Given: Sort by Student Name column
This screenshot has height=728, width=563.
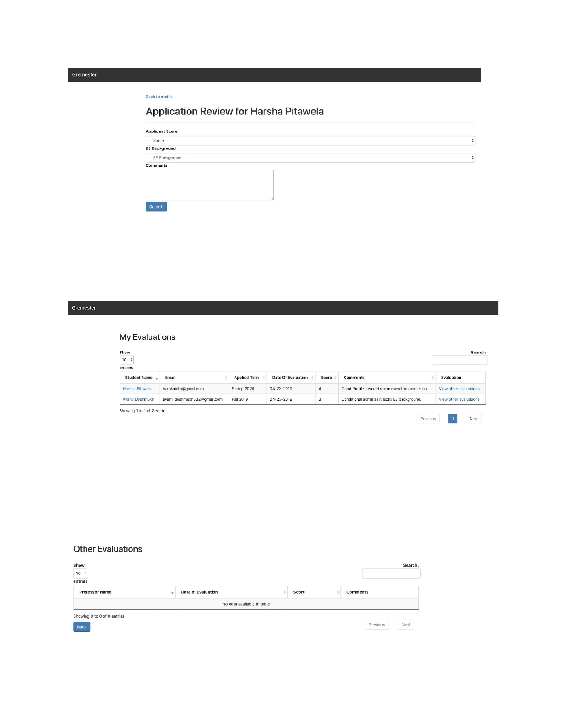Looking at the screenshot, I should 139,377.
